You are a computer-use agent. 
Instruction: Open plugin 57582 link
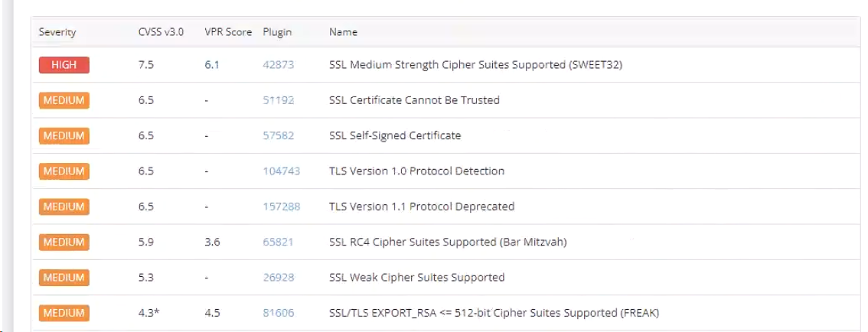tap(278, 135)
